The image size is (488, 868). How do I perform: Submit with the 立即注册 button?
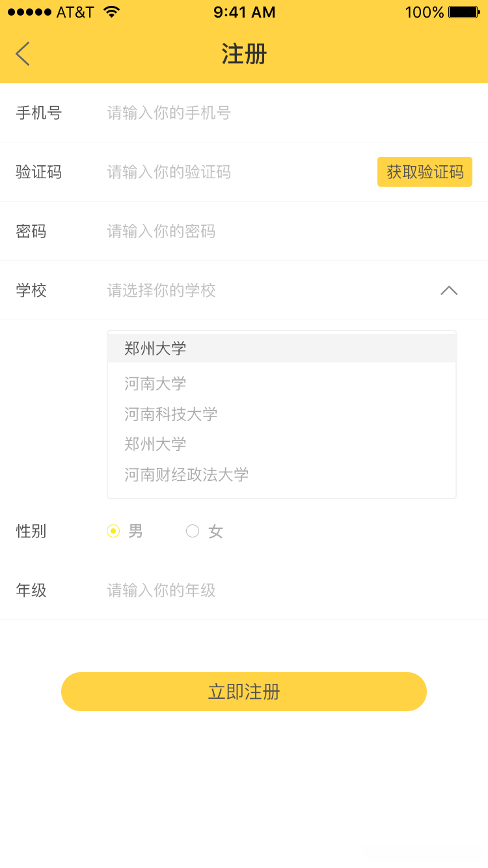coord(244,692)
